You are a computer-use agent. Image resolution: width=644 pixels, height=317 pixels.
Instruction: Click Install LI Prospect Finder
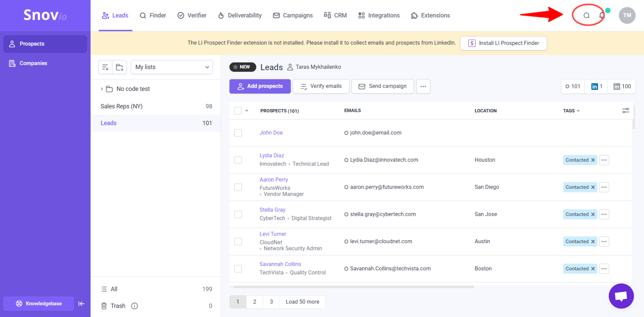tap(503, 43)
